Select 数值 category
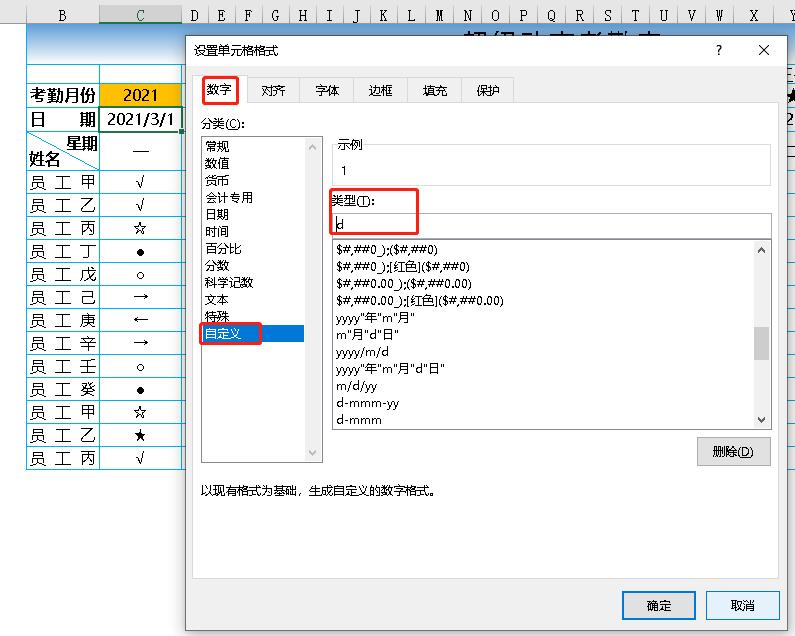This screenshot has height=636, width=795. (x=253, y=163)
